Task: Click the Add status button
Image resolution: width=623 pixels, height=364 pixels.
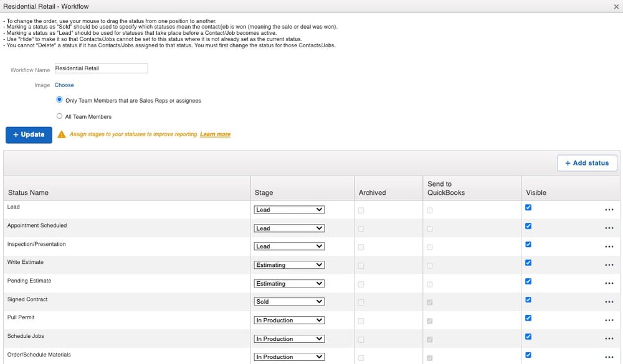Action: click(x=587, y=163)
